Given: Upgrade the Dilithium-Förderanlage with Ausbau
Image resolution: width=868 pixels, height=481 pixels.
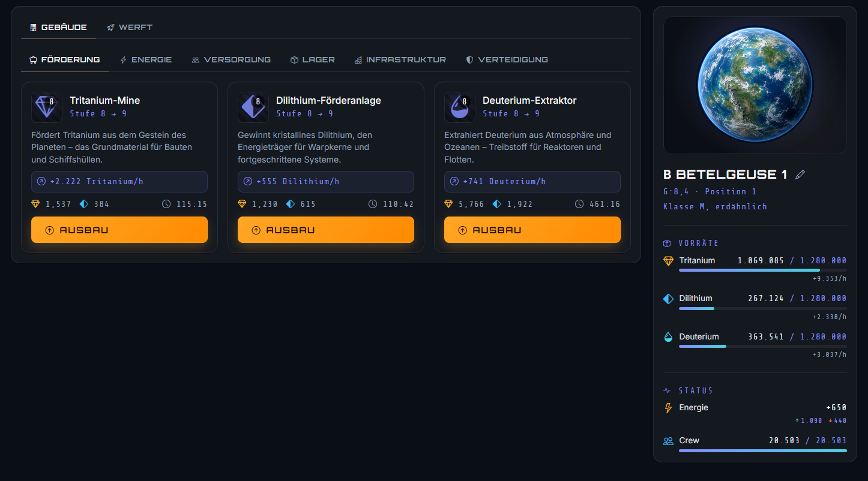Looking at the screenshot, I should (326, 230).
